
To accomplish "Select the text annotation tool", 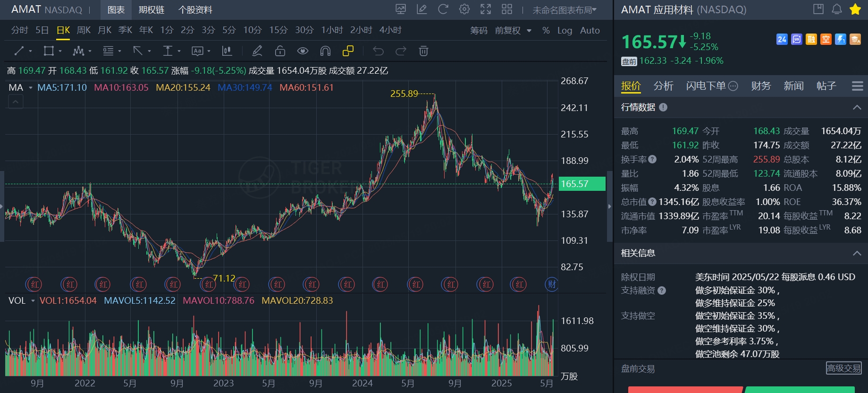I will tap(197, 51).
